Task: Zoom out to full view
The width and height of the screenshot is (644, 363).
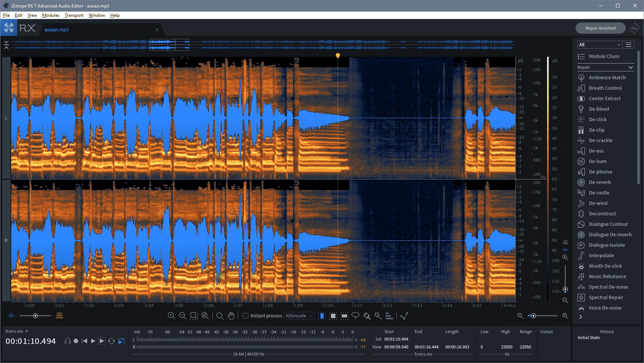Action: point(205,316)
